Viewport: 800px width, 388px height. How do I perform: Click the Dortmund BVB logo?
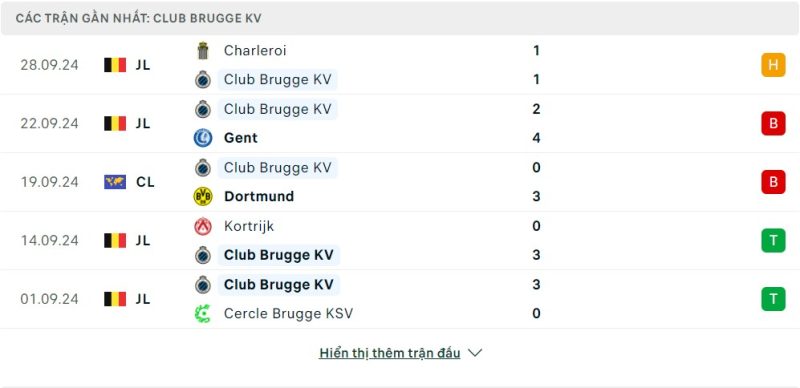tap(203, 197)
